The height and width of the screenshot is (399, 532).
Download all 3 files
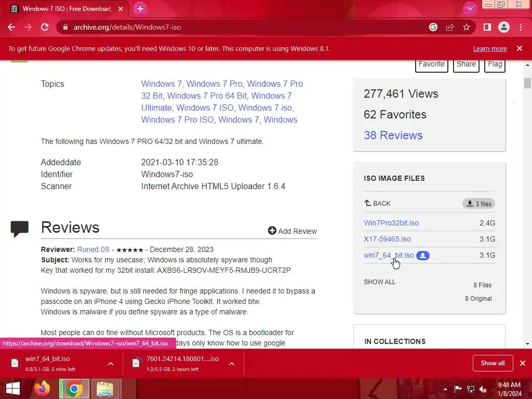click(478, 204)
